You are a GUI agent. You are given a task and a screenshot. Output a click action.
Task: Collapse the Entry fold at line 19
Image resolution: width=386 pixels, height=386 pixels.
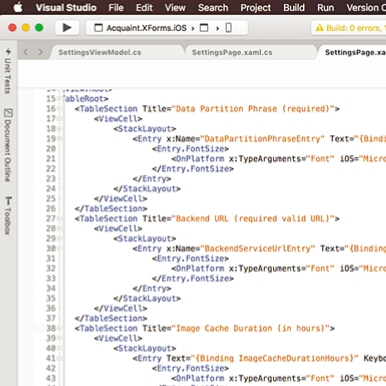tap(59, 139)
